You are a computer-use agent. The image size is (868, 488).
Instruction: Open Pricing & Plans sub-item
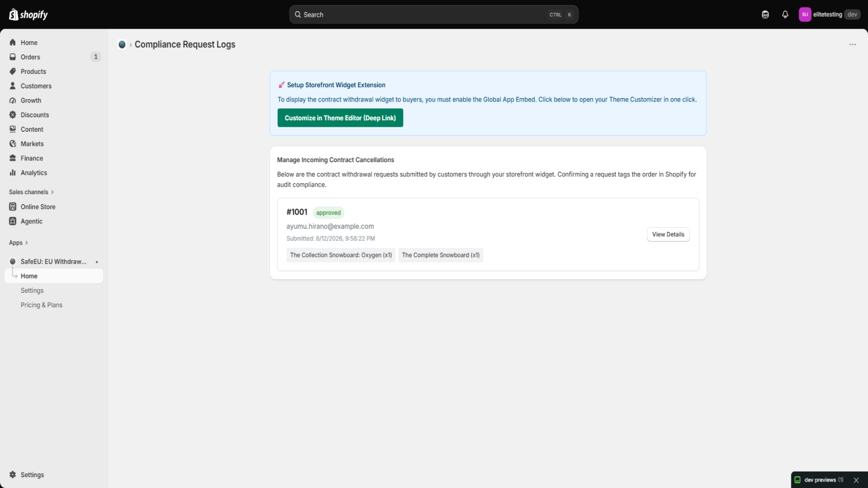click(x=54, y=305)
